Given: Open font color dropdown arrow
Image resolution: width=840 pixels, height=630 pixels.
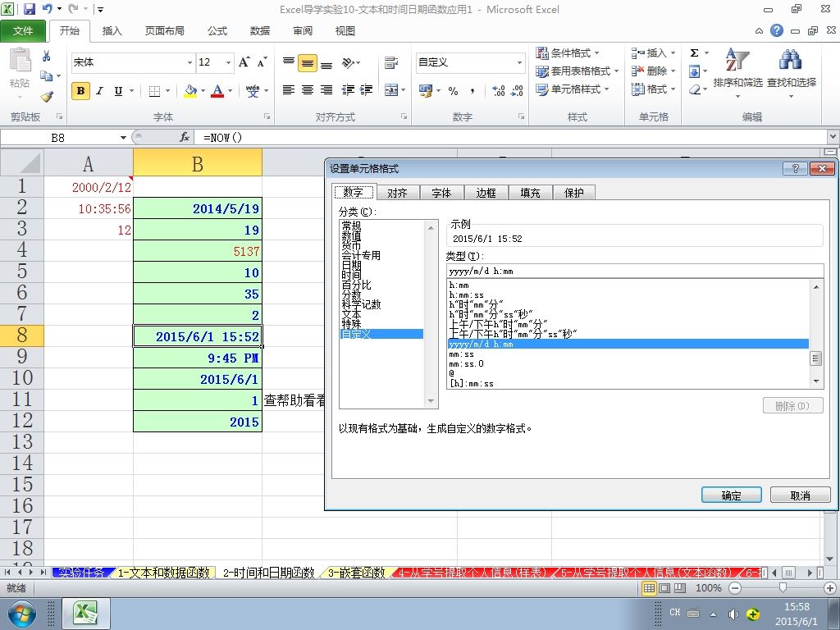Looking at the screenshot, I should (x=231, y=91).
